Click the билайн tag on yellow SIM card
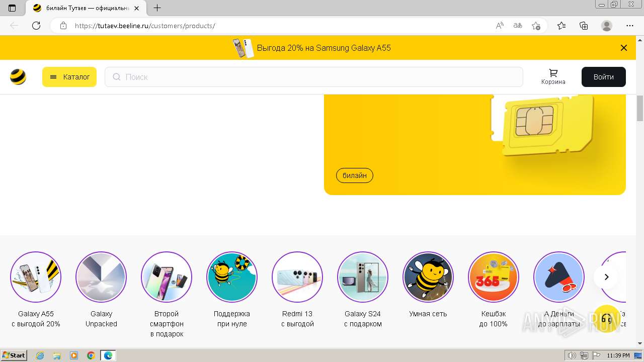Screen dimensions: 644x362 pyautogui.click(x=355, y=175)
